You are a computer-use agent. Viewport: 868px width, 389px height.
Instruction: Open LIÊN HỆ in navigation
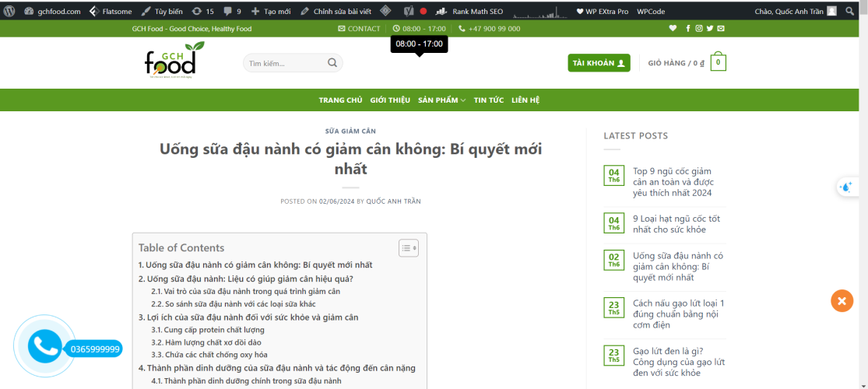pos(525,100)
